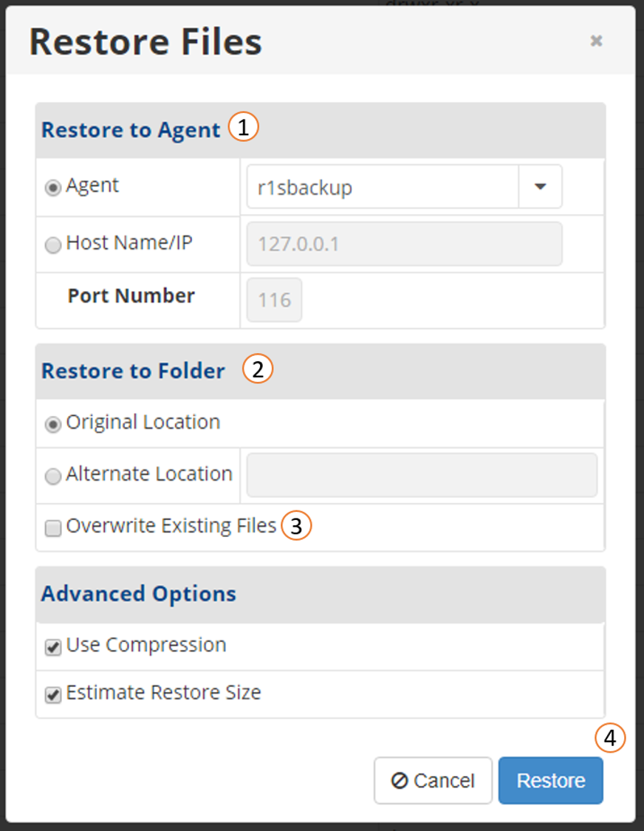
Task: Click the prohibition icon on the Cancel button
Action: [399, 780]
